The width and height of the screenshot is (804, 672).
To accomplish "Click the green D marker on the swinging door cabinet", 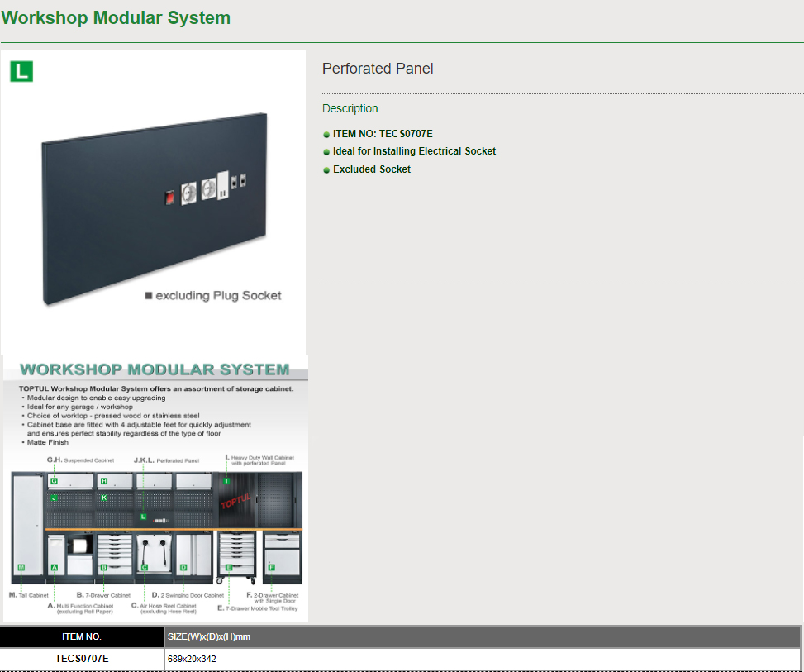I will [x=183, y=567].
